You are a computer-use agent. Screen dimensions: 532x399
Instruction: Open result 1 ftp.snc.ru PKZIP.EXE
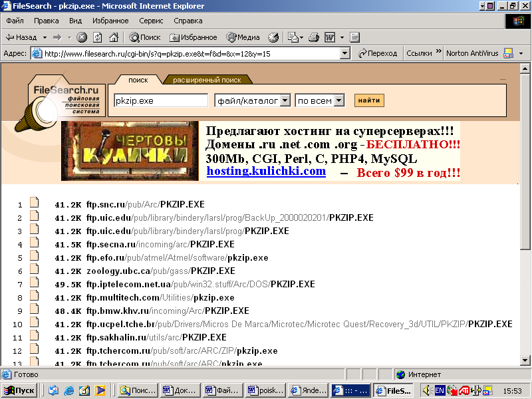[146, 204]
